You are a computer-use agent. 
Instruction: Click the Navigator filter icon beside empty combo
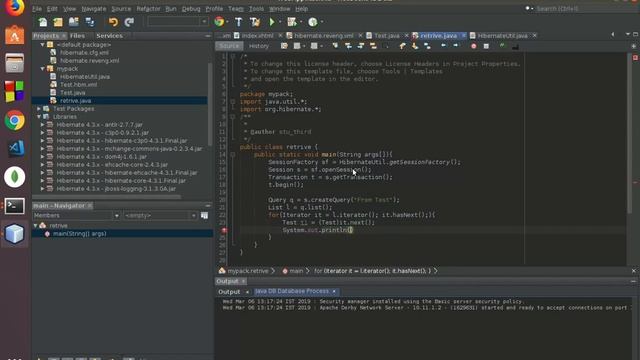(x=204, y=215)
